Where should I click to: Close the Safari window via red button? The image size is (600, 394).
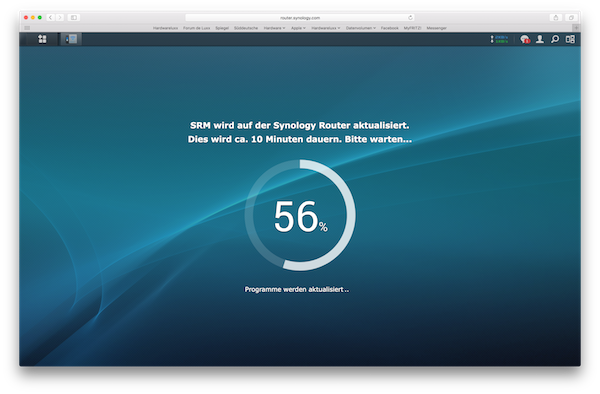(x=26, y=18)
